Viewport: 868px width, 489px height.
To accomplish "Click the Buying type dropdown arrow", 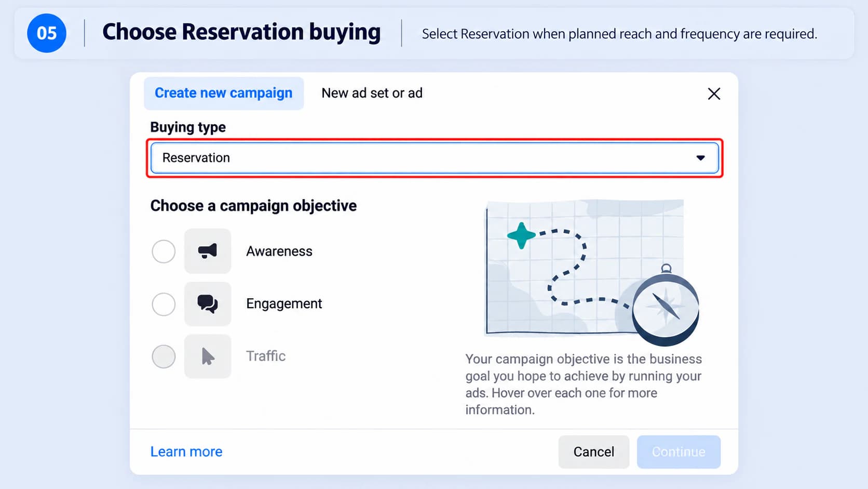I will 700,158.
